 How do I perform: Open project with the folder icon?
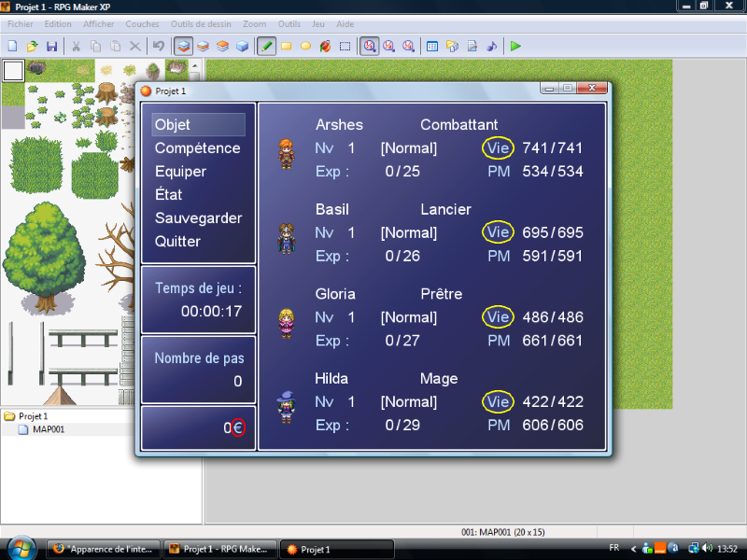click(33, 46)
